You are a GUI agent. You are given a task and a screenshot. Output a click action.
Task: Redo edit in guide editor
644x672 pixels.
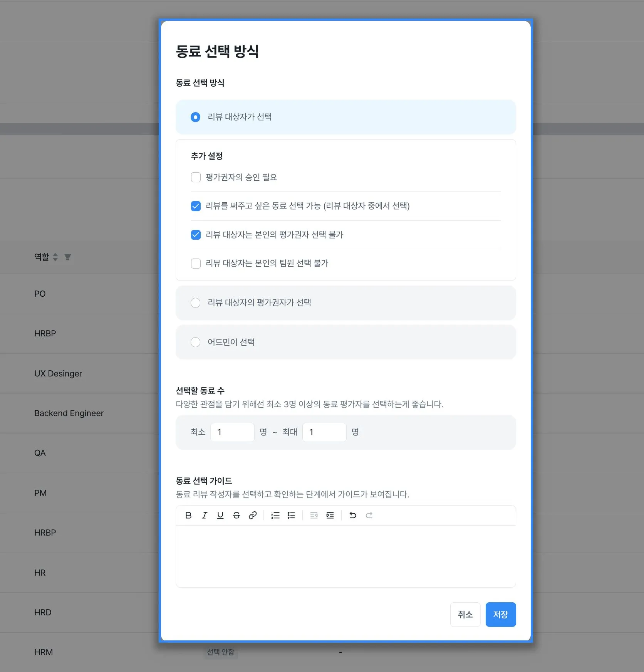tap(369, 515)
